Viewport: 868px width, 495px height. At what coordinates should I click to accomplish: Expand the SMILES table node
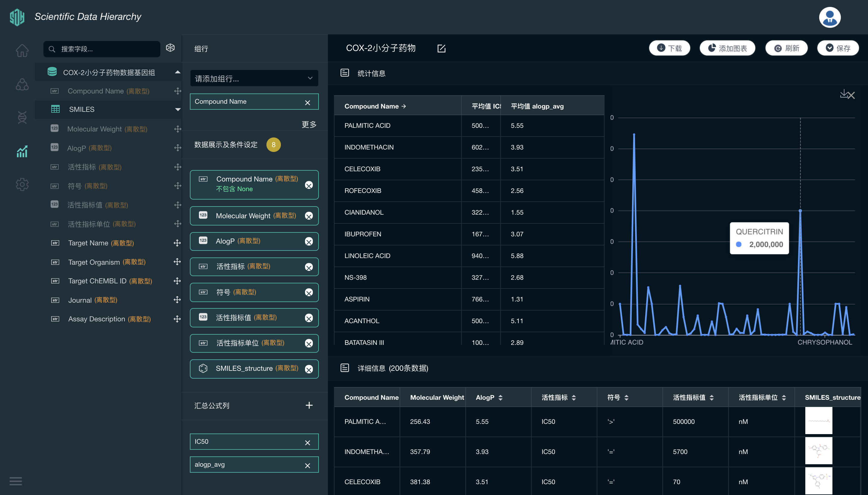(178, 109)
